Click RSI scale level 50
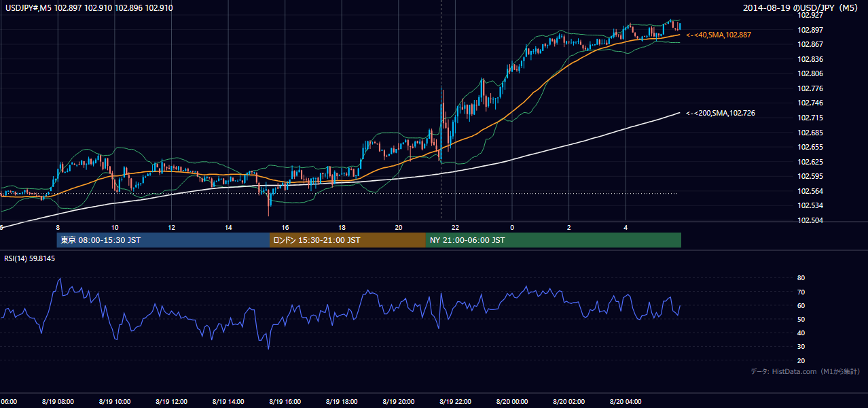The image size is (868, 408). click(801, 319)
